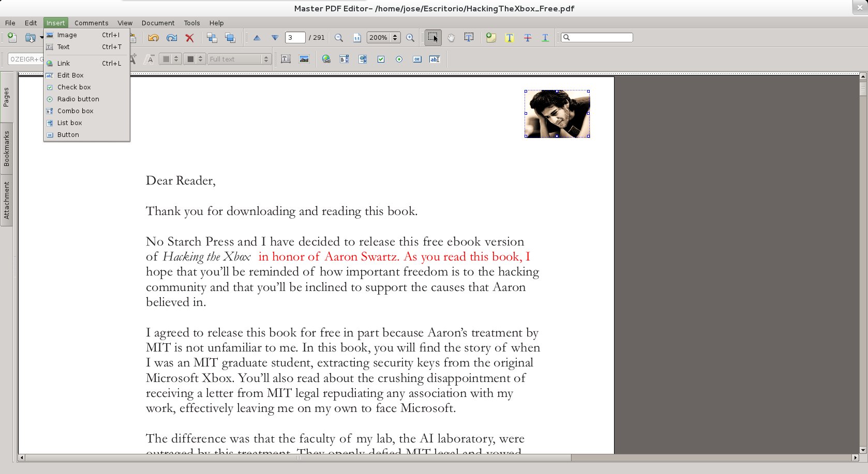Click the font name field
The image size is (868, 474).
coord(26,59)
